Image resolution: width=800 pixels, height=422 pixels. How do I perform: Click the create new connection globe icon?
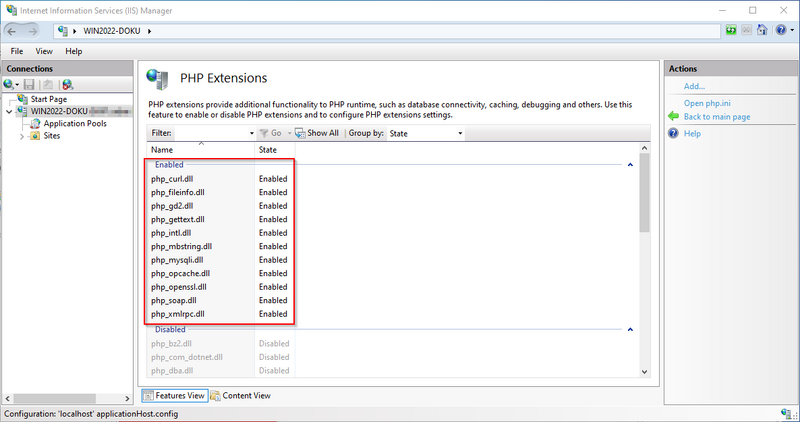pyautogui.click(x=9, y=84)
